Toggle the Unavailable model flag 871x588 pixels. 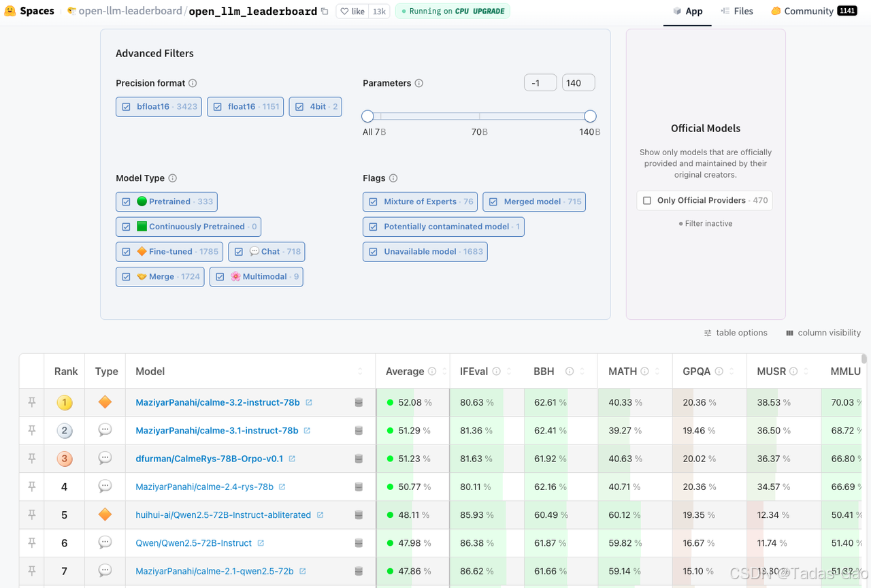[425, 252]
